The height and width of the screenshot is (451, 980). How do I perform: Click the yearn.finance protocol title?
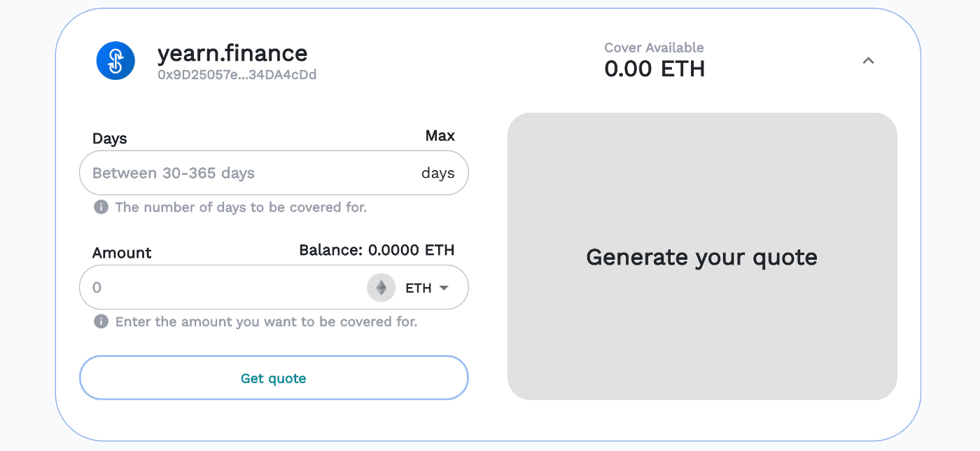click(232, 53)
